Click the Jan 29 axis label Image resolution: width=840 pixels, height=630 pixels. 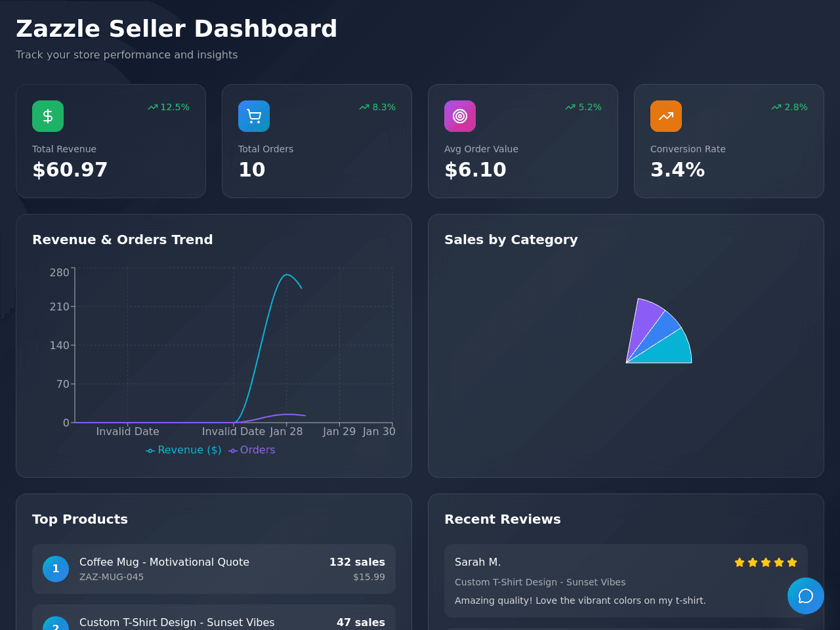point(339,432)
